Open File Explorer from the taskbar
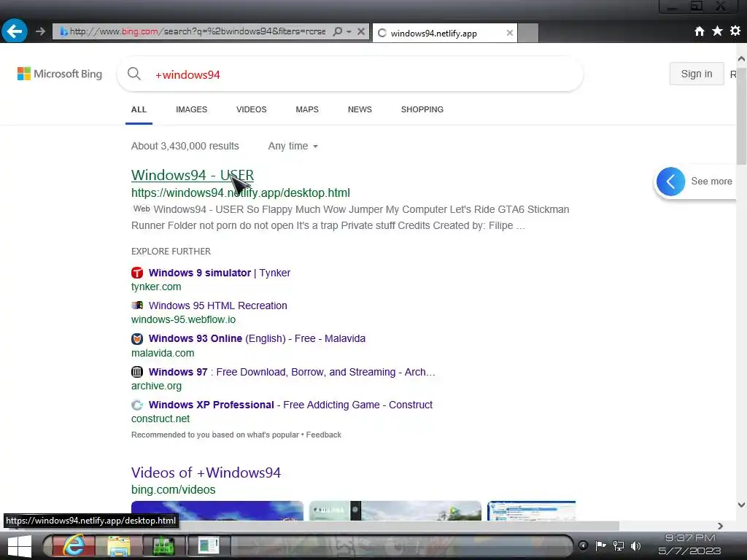 [x=119, y=545]
